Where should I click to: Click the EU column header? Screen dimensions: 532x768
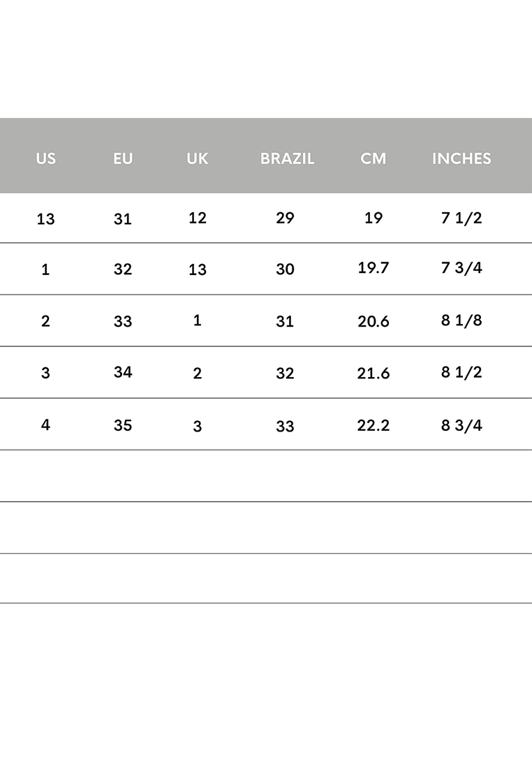(x=123, y=158)
